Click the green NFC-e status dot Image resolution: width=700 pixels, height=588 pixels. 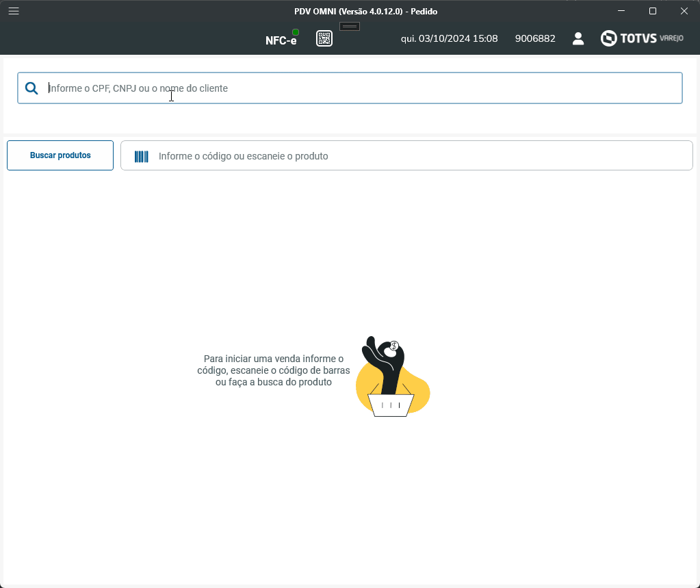(296, 32)
